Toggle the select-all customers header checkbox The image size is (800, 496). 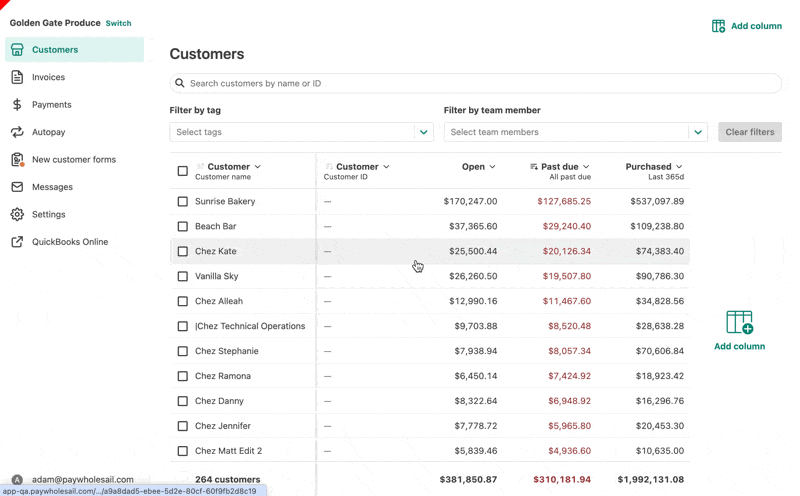182,171
